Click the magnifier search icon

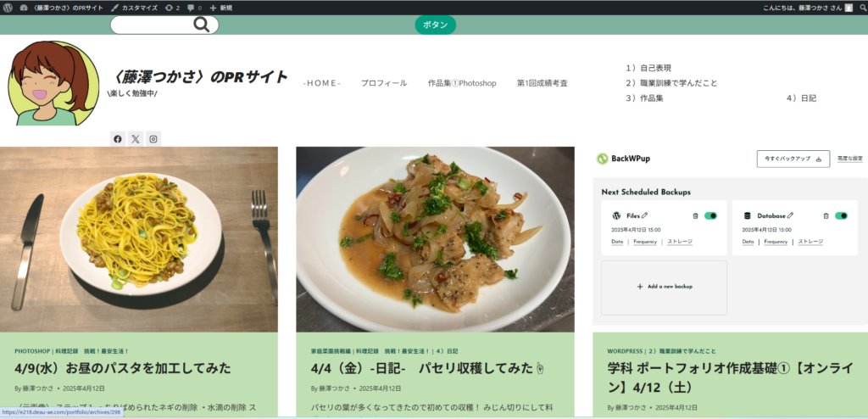(x=202, y=25)
